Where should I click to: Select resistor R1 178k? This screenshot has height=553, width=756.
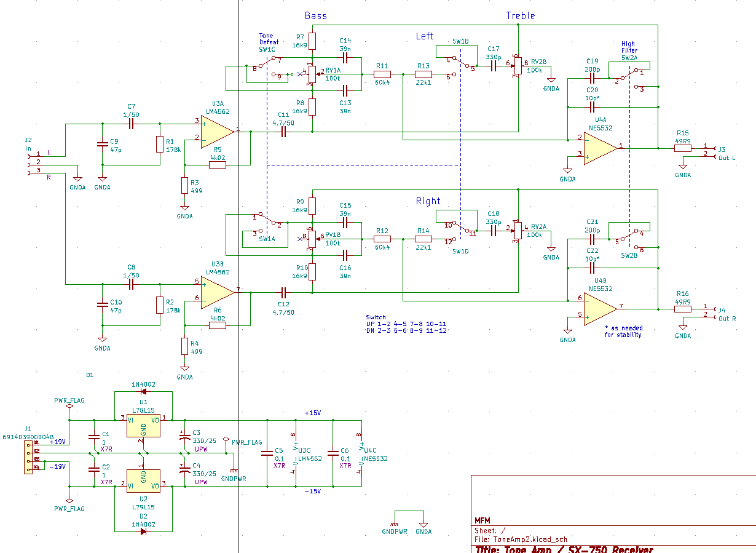[x=160, y=144]
